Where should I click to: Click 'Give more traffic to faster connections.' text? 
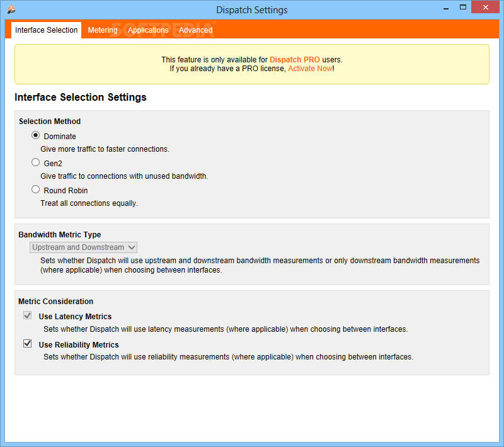(x=105, y=149)
